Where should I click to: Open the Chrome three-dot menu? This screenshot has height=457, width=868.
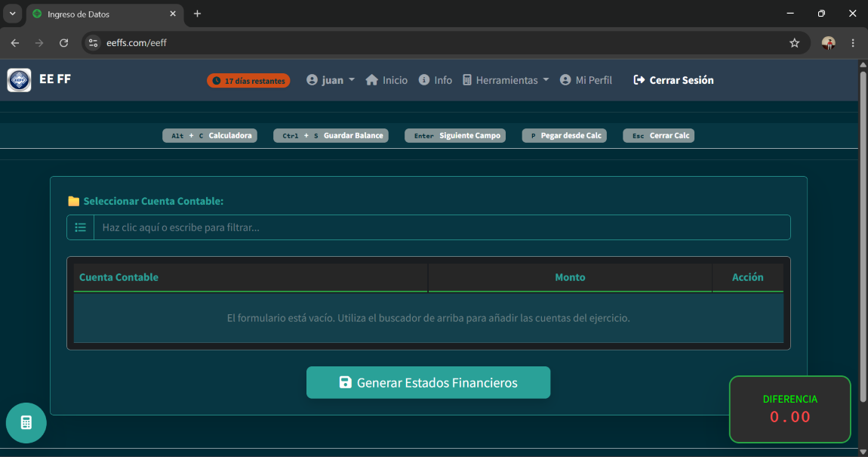tap(852, 42)
